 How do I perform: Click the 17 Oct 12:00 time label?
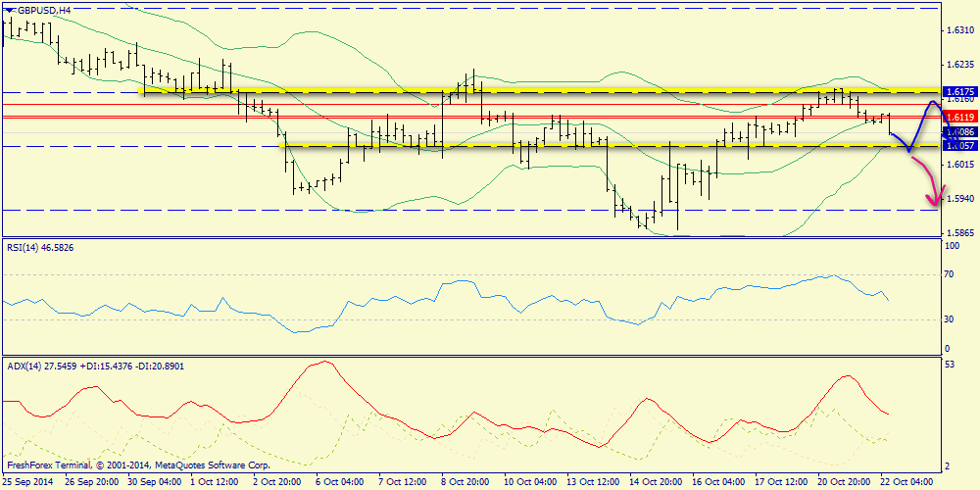click(x=780, y=483)
